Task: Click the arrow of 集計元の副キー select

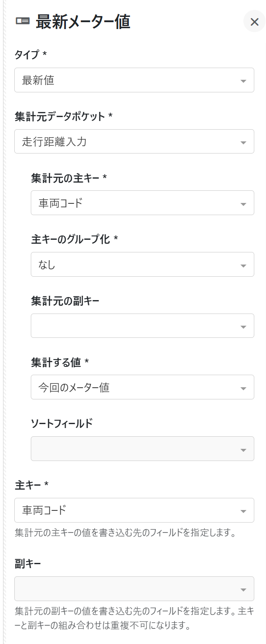Action: point(243,327)
